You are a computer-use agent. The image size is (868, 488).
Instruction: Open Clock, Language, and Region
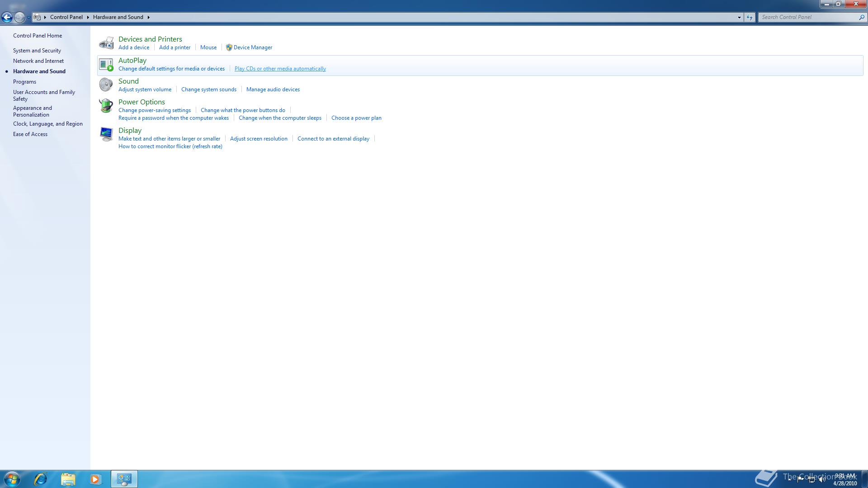coord(48,124)
